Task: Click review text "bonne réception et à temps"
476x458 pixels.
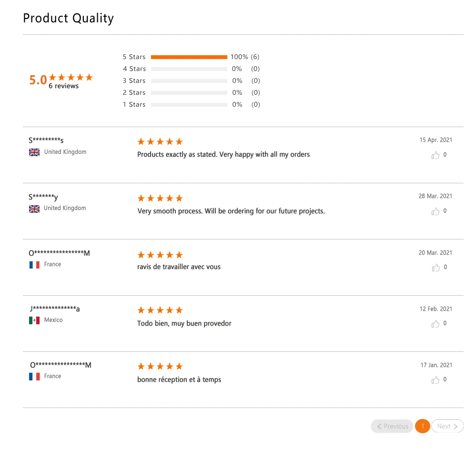Action: point(179,380)
